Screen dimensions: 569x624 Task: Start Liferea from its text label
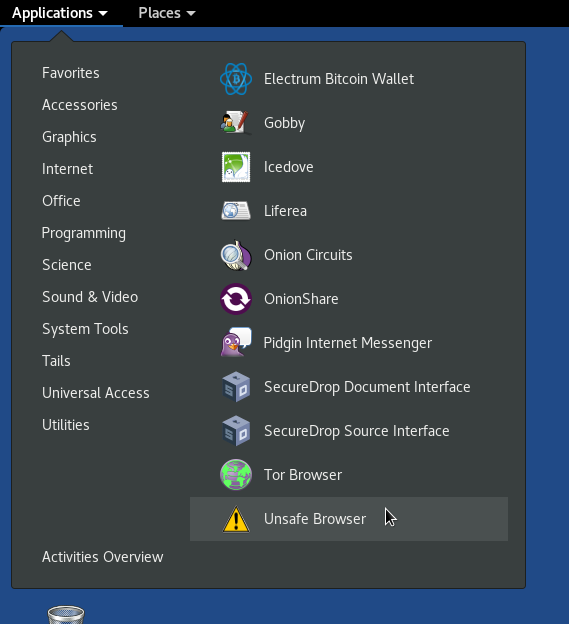coord(285,211)
